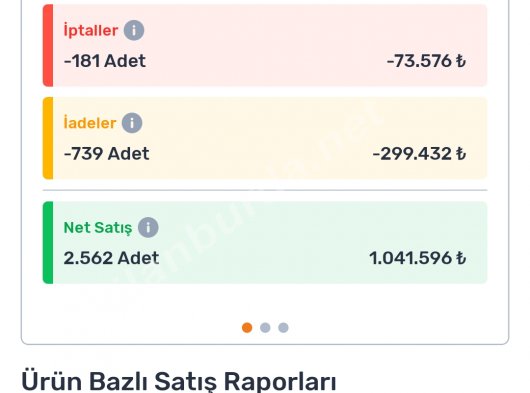Select the -299.432 ₺ returns amount
The width and height of the screenshot is (530, 393).
[x=419, y=154]
